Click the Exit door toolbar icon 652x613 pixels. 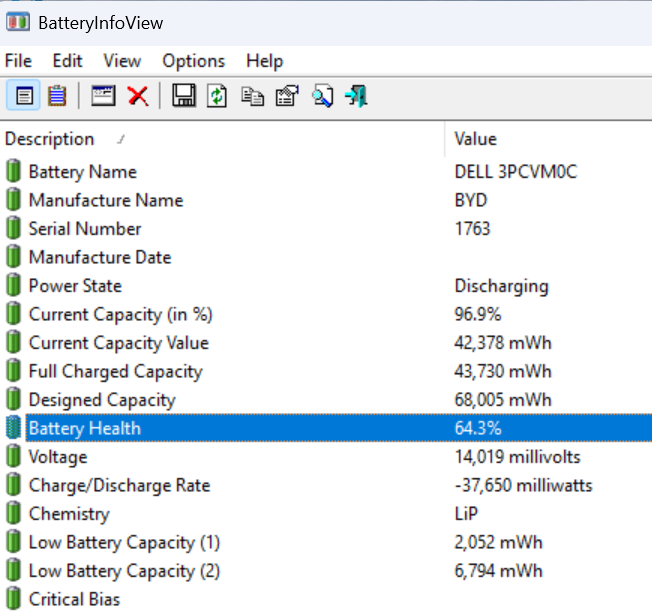(x=356, y=96)
